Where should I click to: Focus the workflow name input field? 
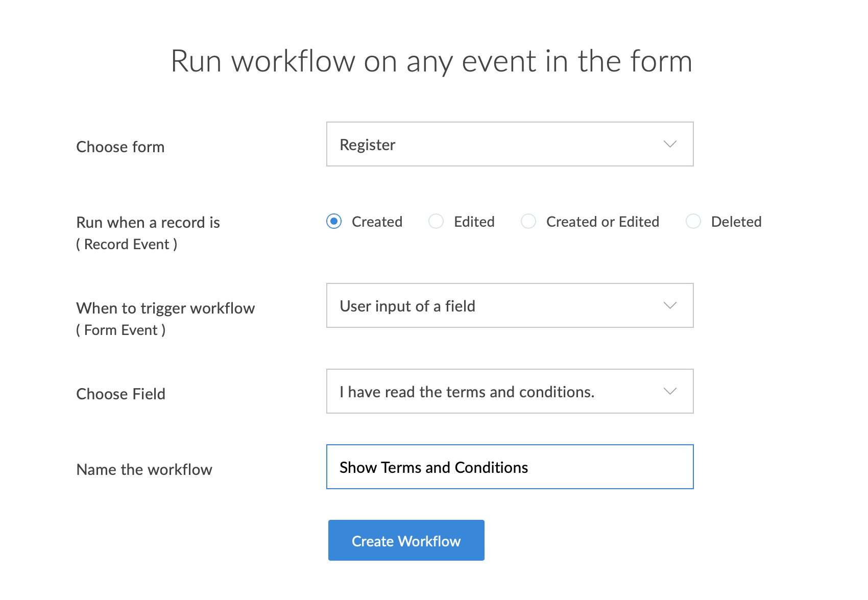click(510, 467)
